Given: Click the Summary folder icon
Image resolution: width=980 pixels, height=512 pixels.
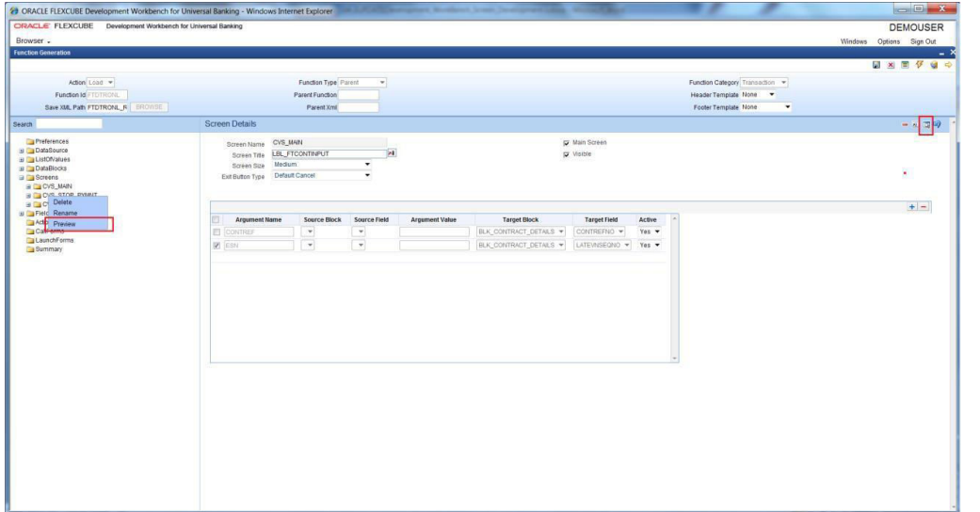Looking at the screenshot, I should pyautogui.click(x=30, y=249).
